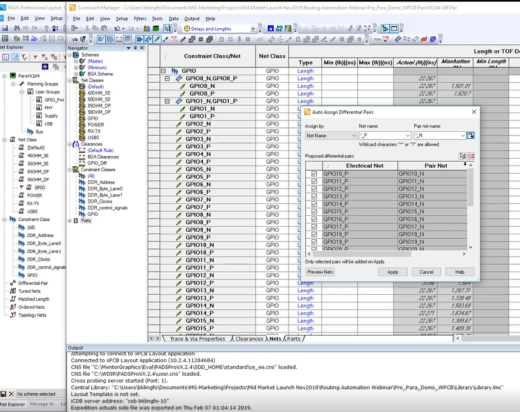Click the Preview Nets button
This screenshot has width=520, height=412.
pos(320,272)
